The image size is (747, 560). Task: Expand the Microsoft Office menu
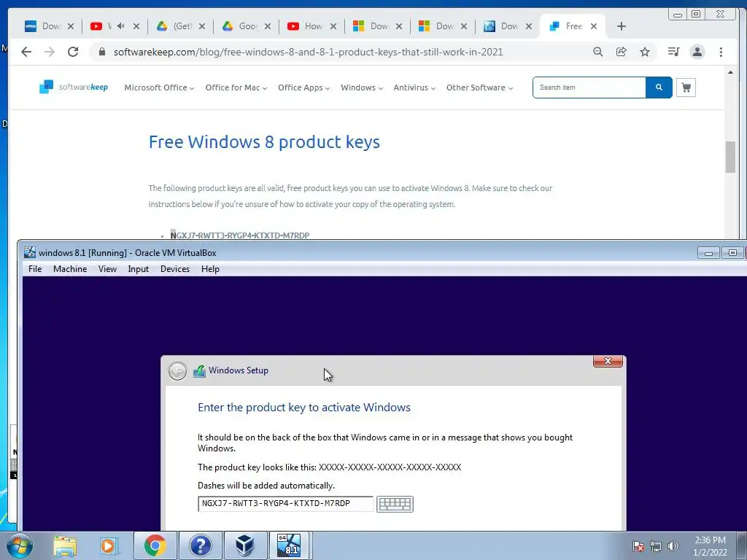coord(159,87)
